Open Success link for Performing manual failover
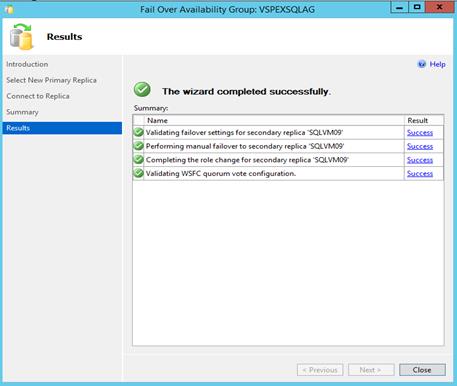Screen dimensions: 457x386 (x=420, y=146)
